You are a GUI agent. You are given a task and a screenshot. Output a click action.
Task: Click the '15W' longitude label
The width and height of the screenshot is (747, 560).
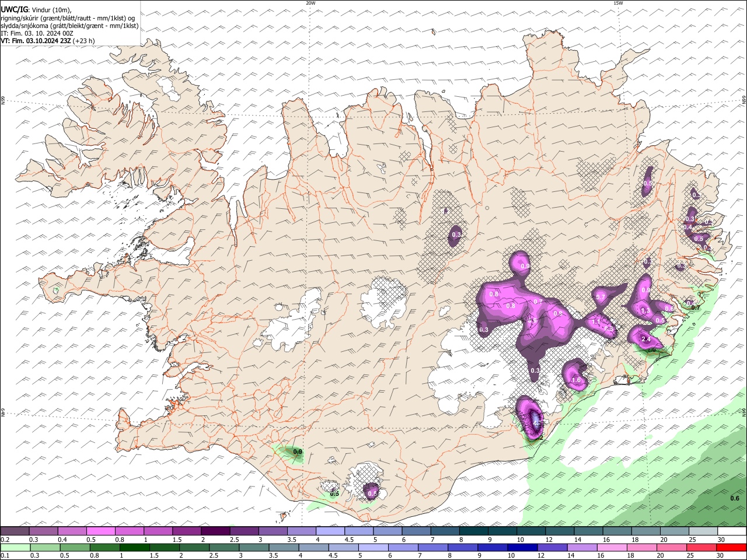(x=618, y=3)
